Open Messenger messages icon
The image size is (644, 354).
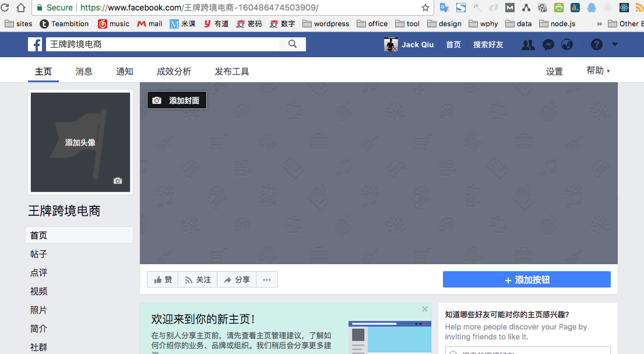pos(548,44)
